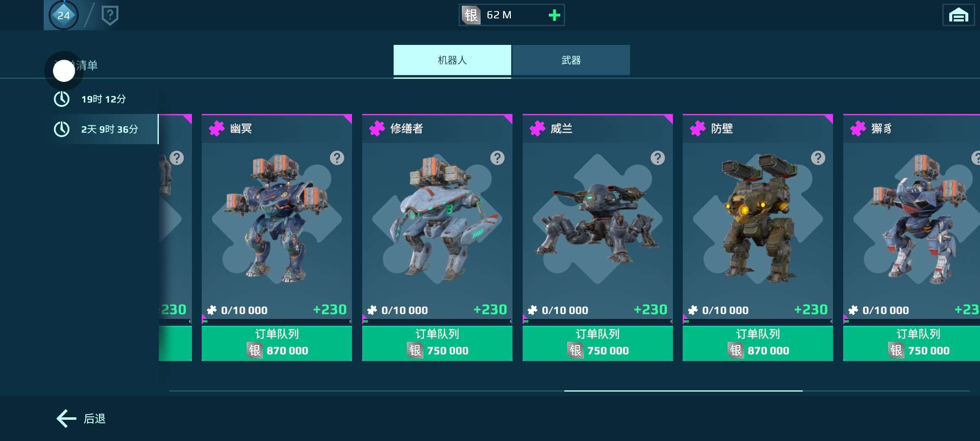Select the 2天 9时 36分 queue entry
The width and height of the screenshot is (980, 441).
point(103,129)
